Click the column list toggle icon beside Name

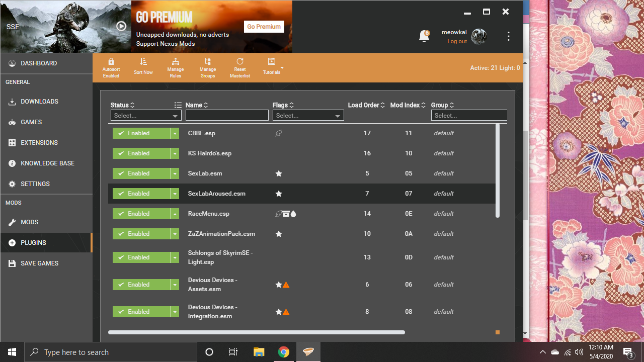(178, 105)
